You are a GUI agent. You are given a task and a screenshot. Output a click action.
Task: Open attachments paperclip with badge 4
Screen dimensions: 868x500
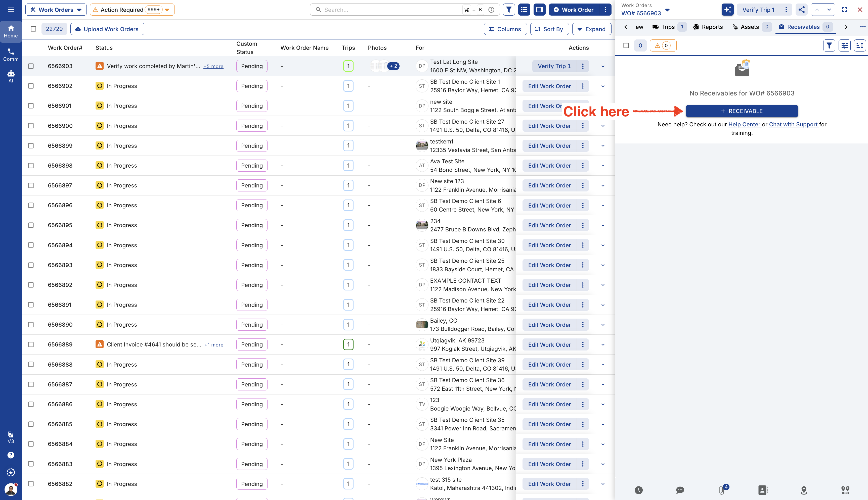point(722,490)
